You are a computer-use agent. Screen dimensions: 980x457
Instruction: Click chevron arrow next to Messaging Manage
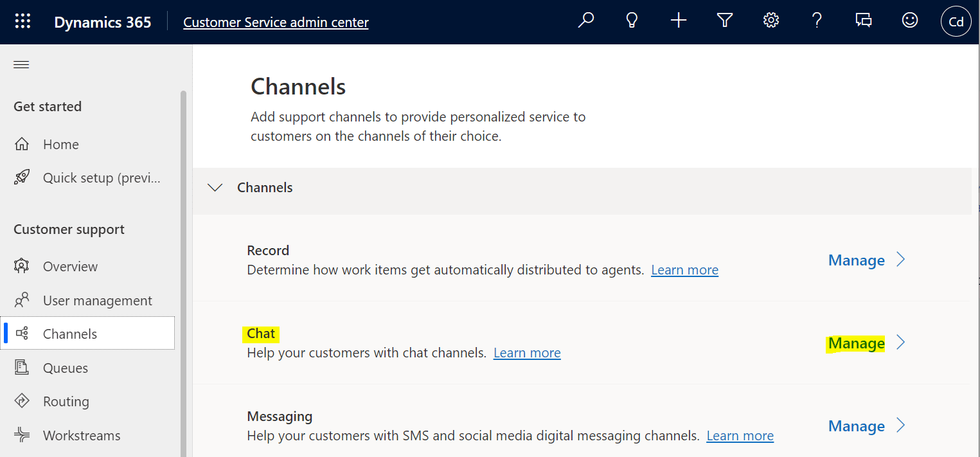pyautogui.click(x=901, y=426)
